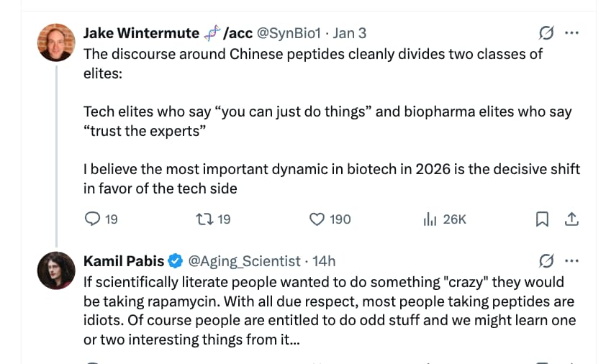This screenshot has width=606, height=364.
Task: Open the @Aging_Scientist handle link
Action: point(245,260)
